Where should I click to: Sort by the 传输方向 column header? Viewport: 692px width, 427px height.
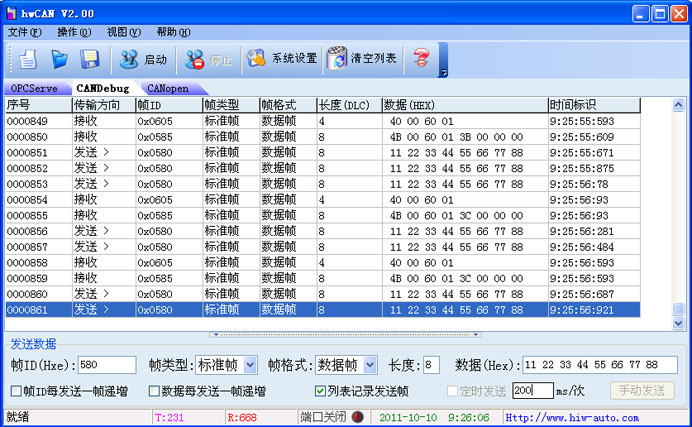pos(104,105)
